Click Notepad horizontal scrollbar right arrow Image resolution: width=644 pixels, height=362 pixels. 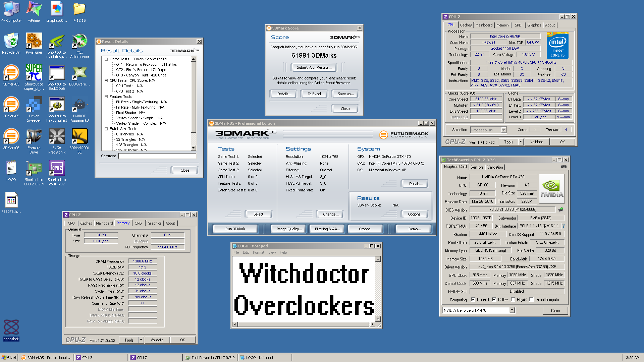click(372, 324)
